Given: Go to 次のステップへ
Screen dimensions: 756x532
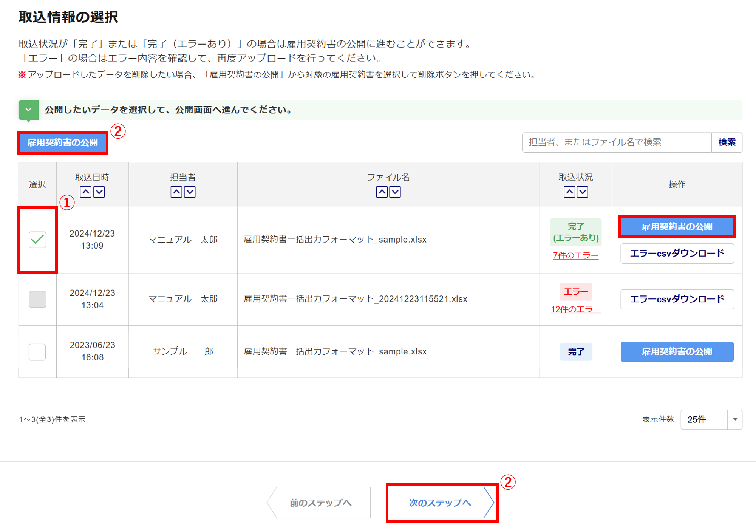Looking at the screenshot, I should click(441, 503).
